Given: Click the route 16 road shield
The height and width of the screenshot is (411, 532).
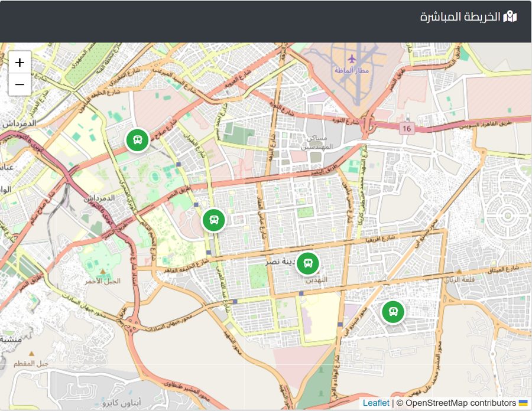Looking at the screenshot, I should tap(407, 128).
